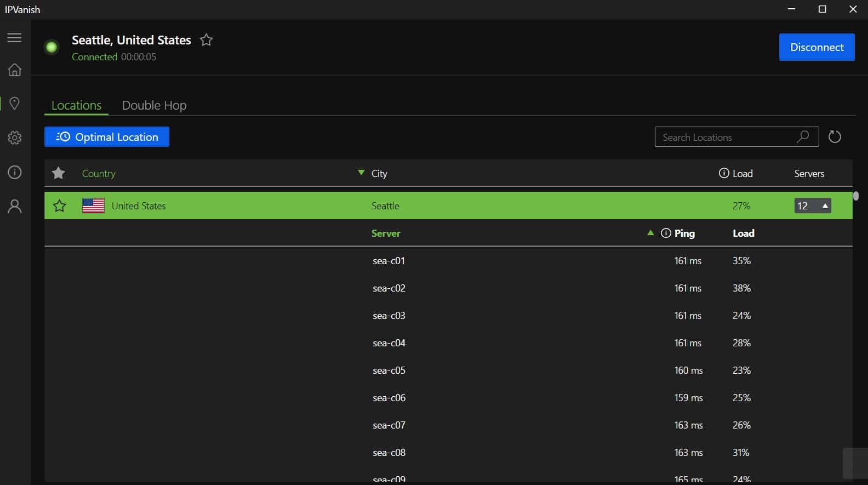868x485 pixels.
Task: Click the City column header
Action: pyautogui.click(x=379, y=173)
